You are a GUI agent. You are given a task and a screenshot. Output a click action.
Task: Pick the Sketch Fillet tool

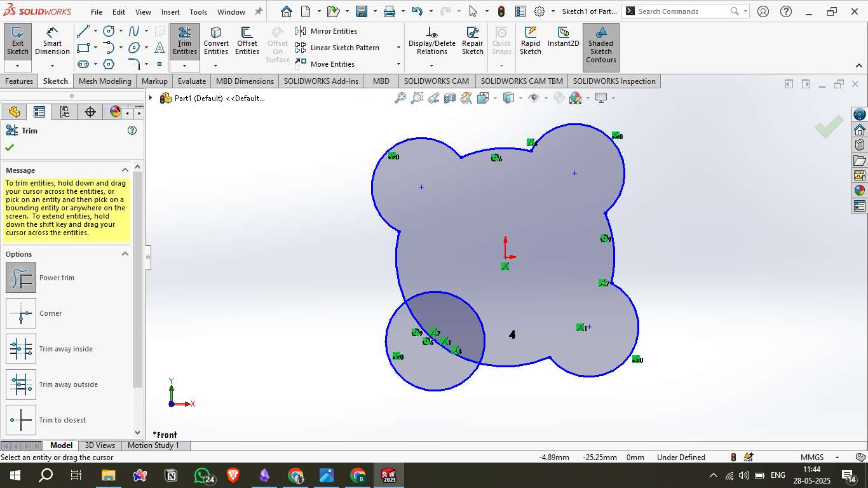[x=134, y=64]
